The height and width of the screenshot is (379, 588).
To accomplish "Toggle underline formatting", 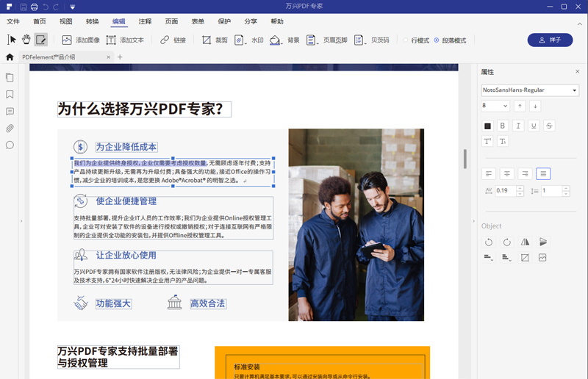I will (534, 126).
